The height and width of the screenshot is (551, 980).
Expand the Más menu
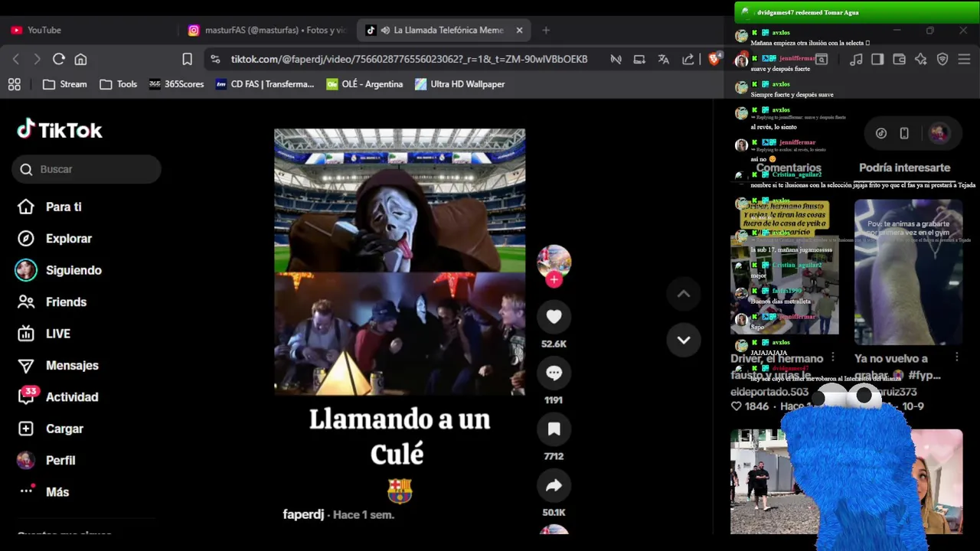coord(43,492)
